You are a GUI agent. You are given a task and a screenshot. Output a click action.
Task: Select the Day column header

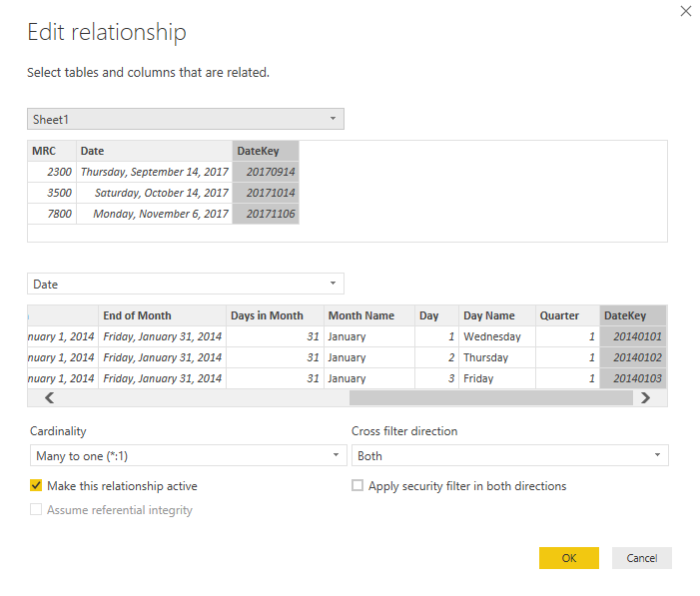[436, 315]
